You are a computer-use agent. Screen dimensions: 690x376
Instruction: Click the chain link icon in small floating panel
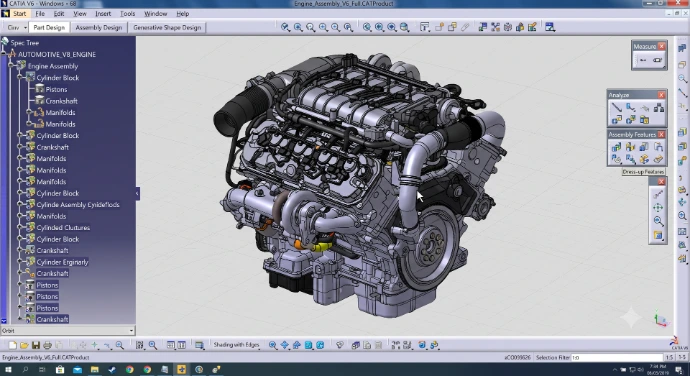(x=658, y=194)
